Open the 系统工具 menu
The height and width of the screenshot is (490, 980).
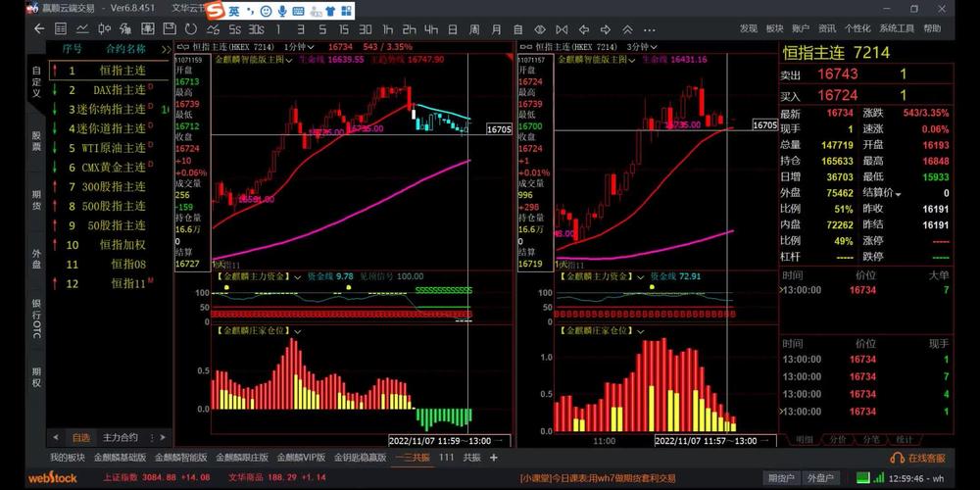[897, 29]
